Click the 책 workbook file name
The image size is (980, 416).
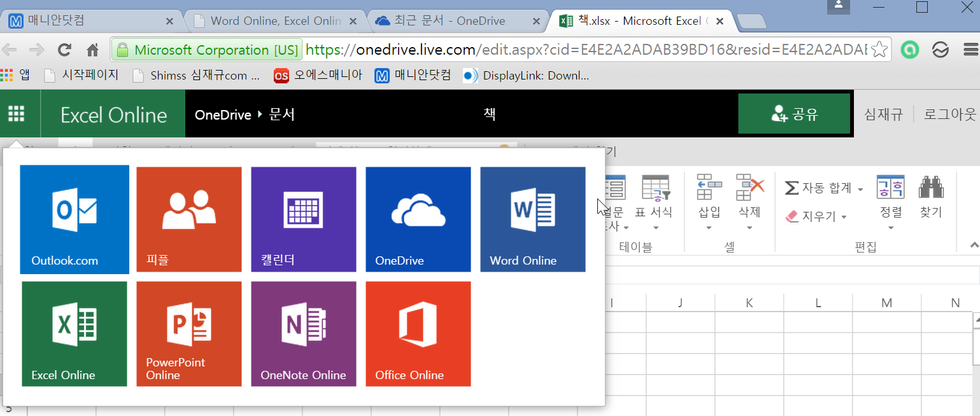pos(489,114)
